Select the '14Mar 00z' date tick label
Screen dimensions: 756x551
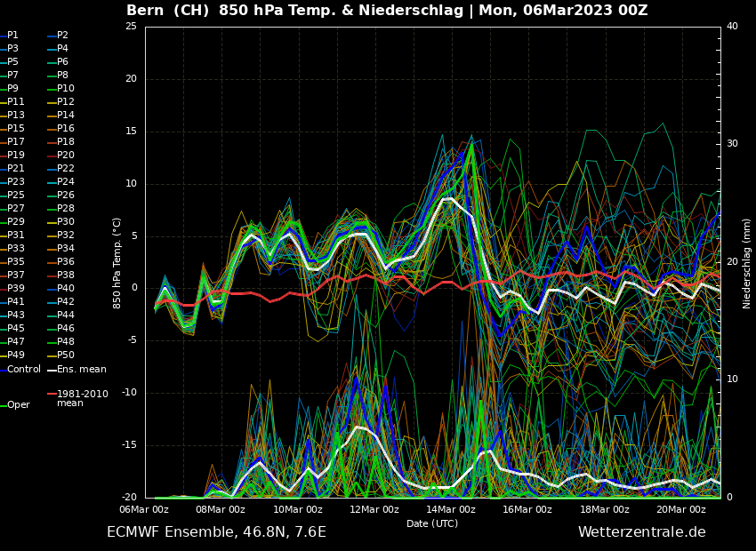pos(451,509)
